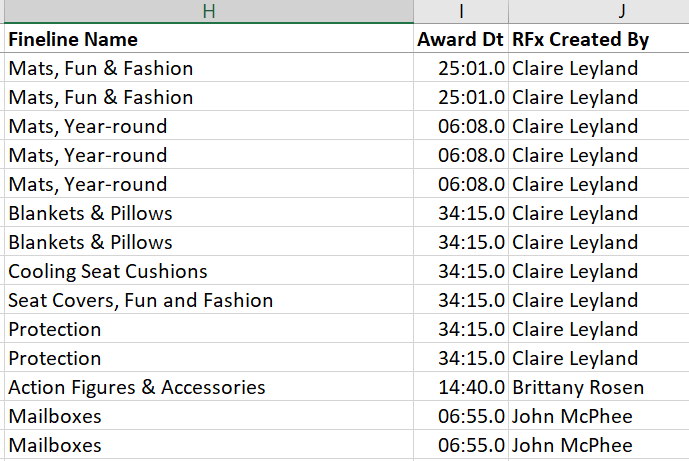Select the column J header
Image resolution: width=689 pixels, height=461 pixels.
[x=598, y=11]
